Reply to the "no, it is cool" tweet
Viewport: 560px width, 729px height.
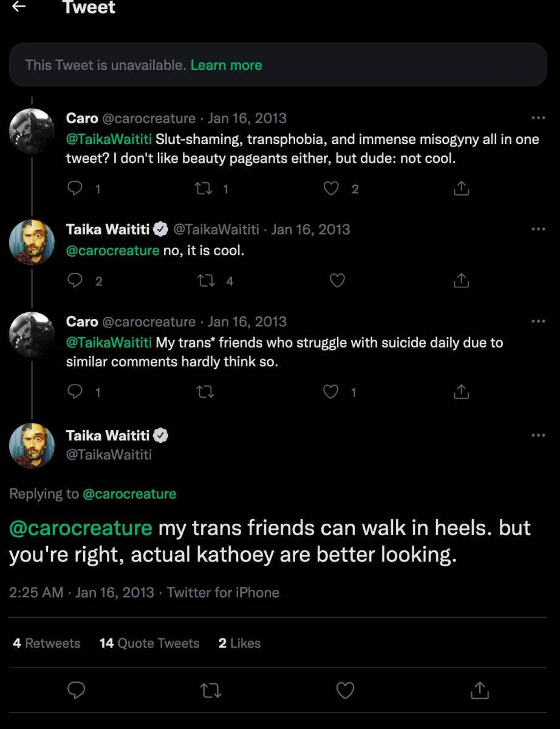[x=75, y=281]
